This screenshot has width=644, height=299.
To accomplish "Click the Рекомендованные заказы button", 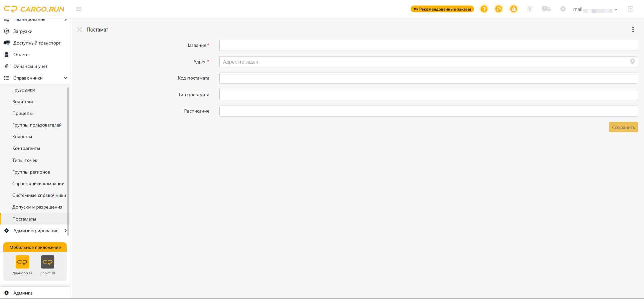I will [x=442, y=9].
